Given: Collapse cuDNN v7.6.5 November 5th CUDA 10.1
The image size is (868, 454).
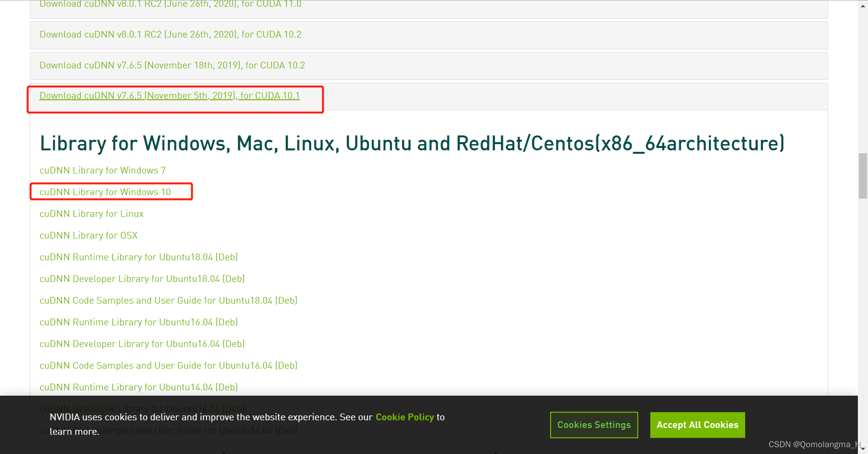Looking at the screenshot, I should tap(170, 96).
